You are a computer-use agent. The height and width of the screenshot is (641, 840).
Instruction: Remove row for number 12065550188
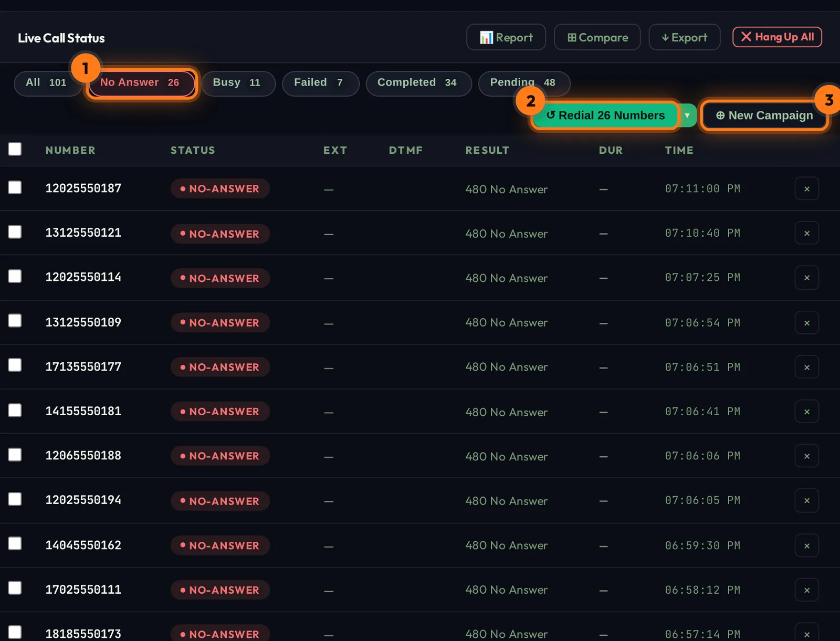coord(807,456)
